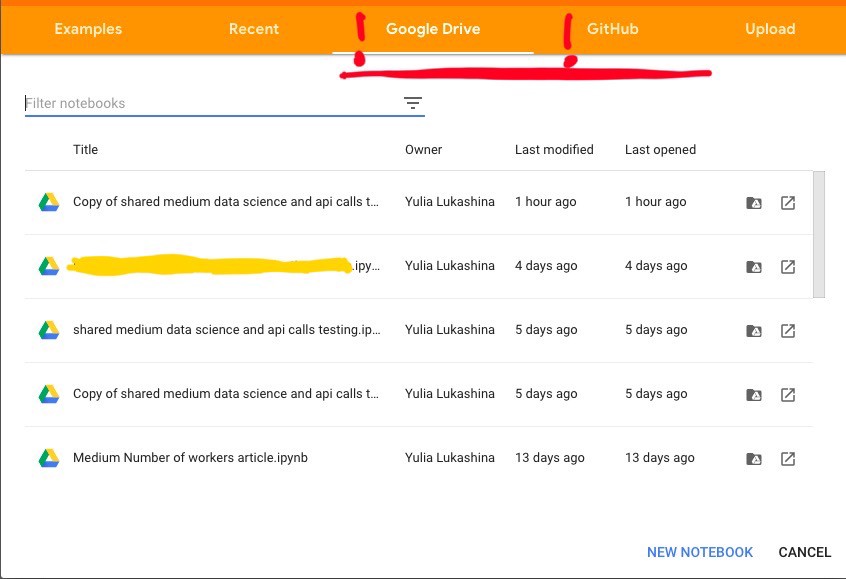
Task: Open the 1 hour ago notebook in new tab
Action: coord(788,203)
